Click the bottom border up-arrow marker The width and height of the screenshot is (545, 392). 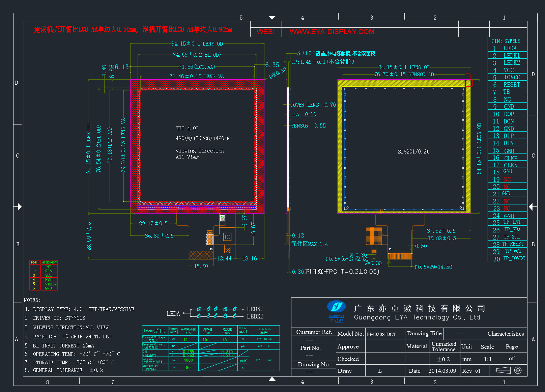(x=272, y=381)
